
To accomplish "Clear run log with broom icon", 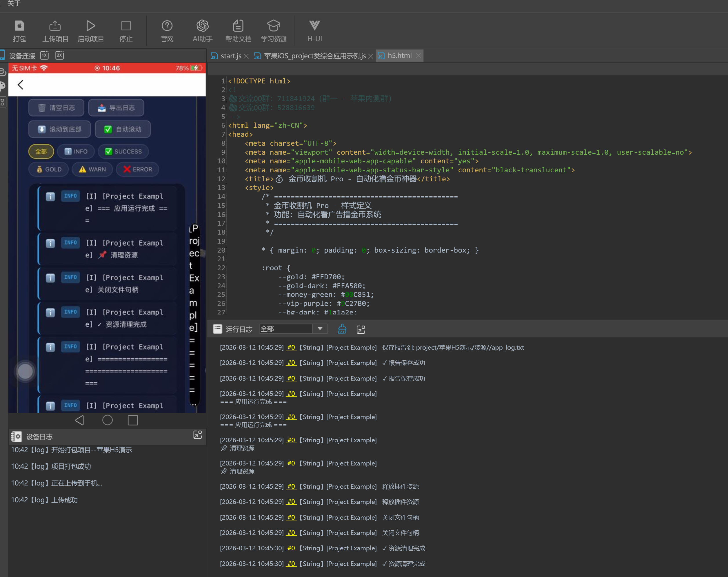I will click(x=342, y=329).
